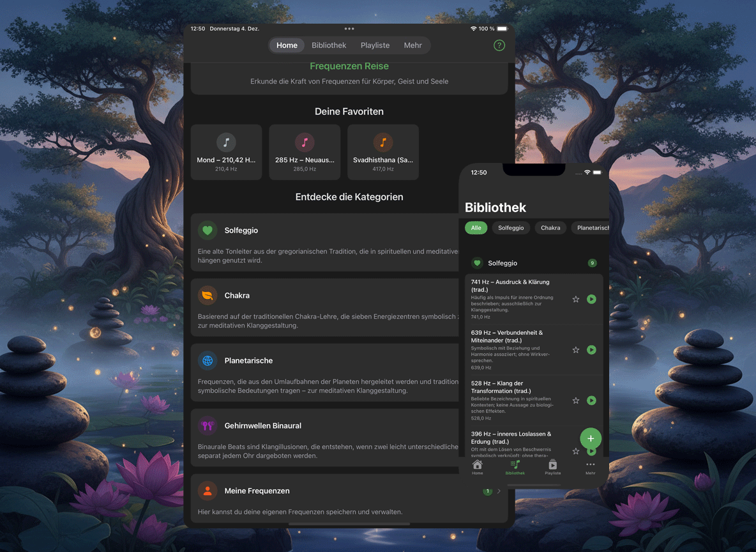The height and width of the screenshot is (552, 756).
Task: Play the 639 Hz Verbundenheit frequency
Action: click(591, 349)
